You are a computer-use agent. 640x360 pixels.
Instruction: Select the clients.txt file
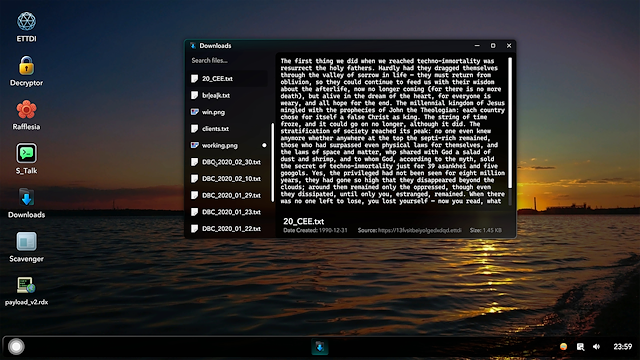[229, 129]
